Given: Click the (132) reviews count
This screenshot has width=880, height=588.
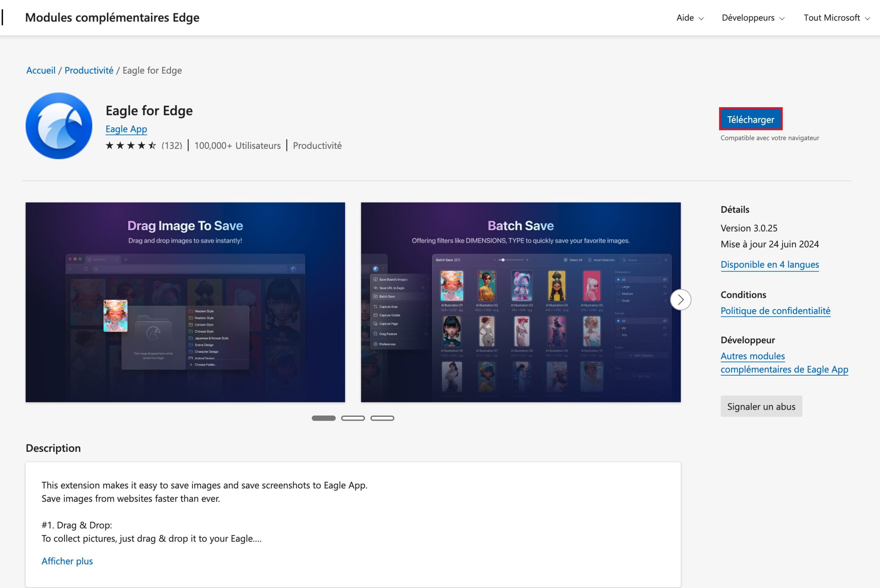Looking at the screenshot, I should click(x=172, y=145).
